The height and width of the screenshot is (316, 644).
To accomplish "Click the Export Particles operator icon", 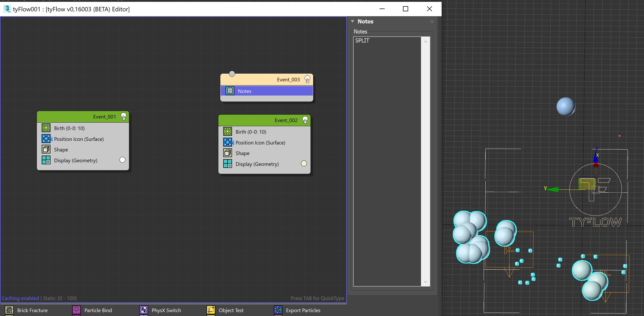I will [278, 310].
